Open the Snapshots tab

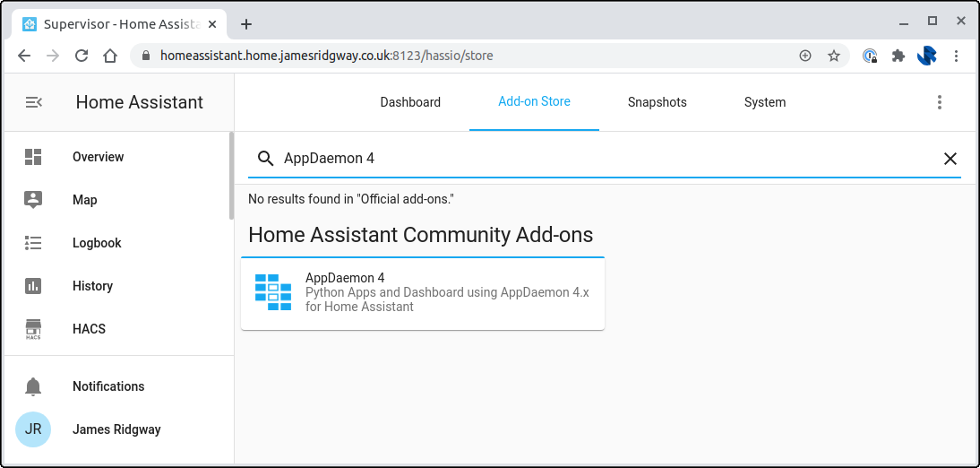pyautogui.click(x=658, y=102)
